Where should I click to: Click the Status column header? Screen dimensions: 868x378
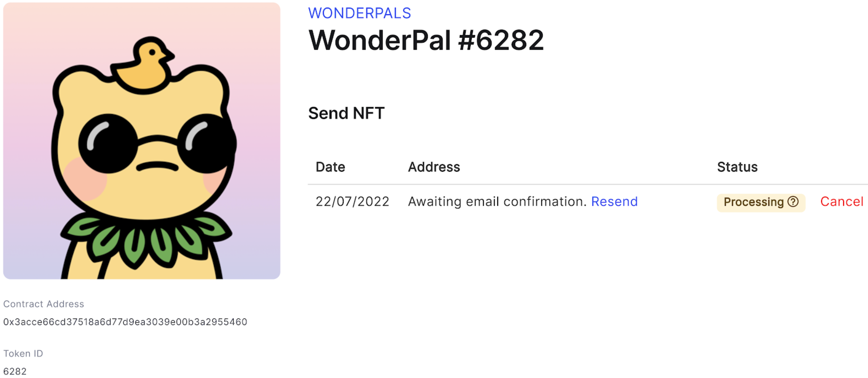click(737, 167)
